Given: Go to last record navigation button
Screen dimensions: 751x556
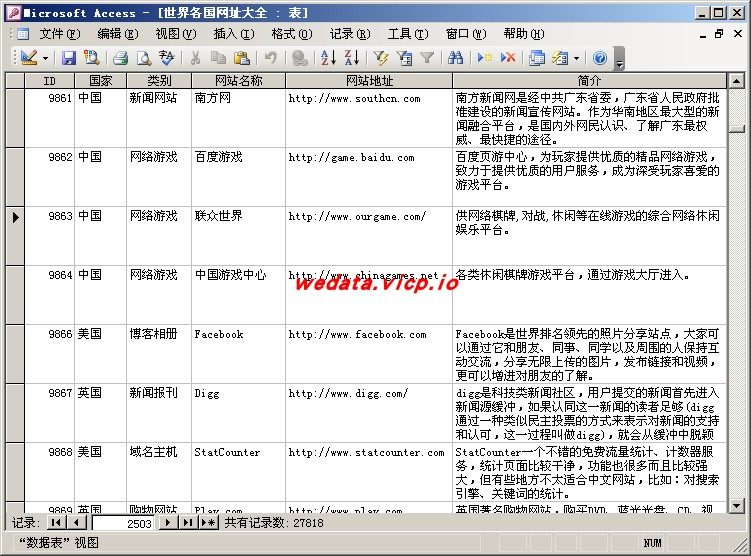Looking at the screenshot, I should click(188, 522).
